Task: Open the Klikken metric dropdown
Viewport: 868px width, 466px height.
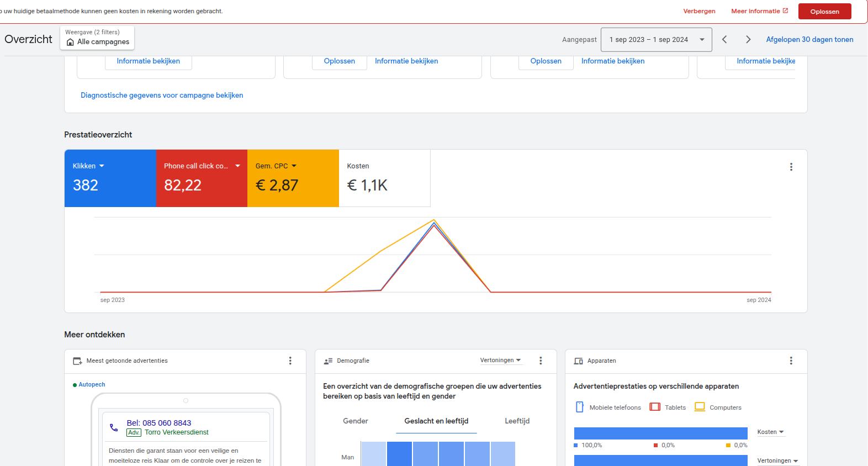Action: 88,166
